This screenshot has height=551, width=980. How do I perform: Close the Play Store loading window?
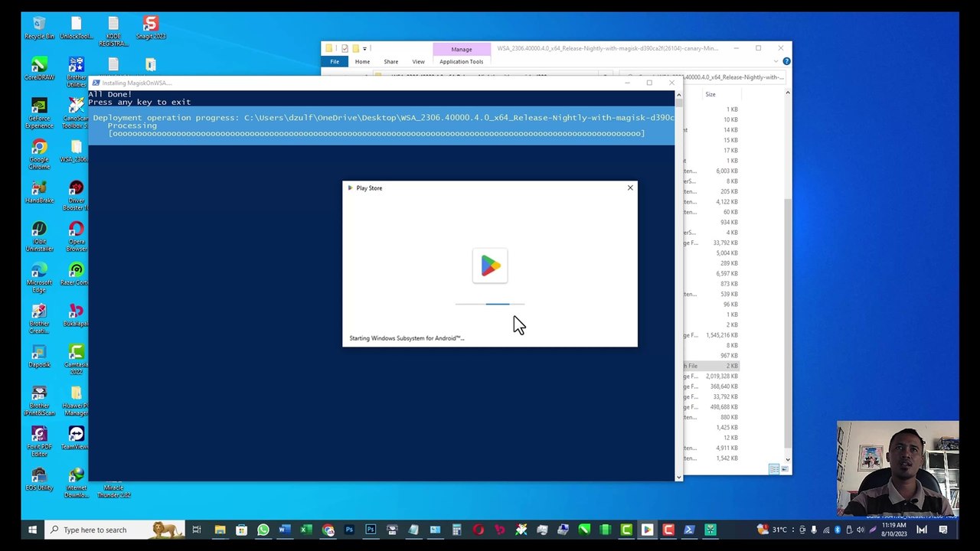630,187
